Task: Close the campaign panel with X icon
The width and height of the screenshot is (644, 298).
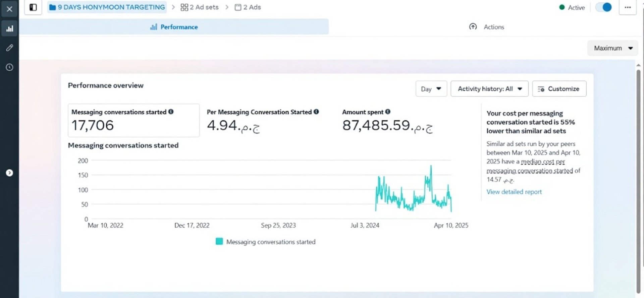Action: (9, 9)
